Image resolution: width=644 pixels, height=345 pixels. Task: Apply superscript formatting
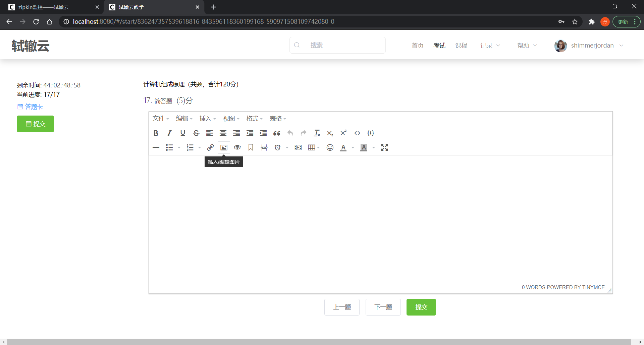(344, 133)
